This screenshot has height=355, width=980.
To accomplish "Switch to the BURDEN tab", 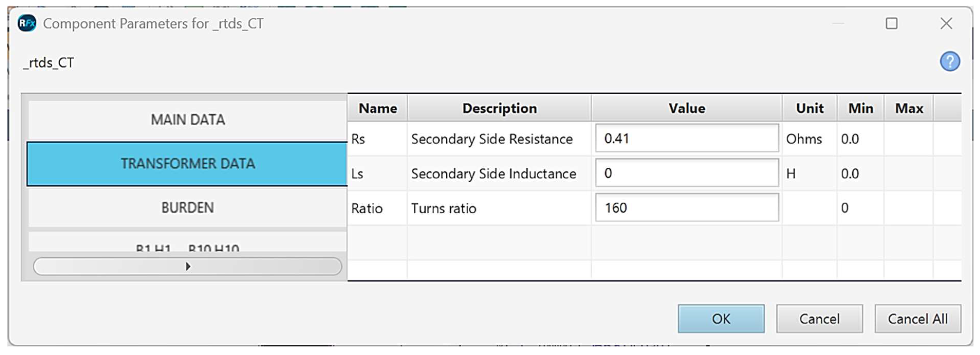I will 188,208.
